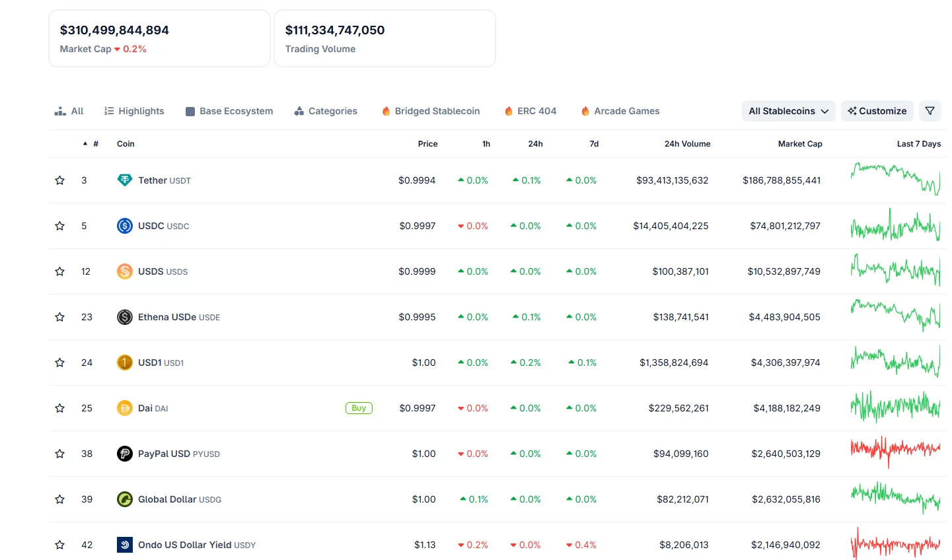952x560 pixels.
Task: Click Last 7 Days column header
Action: click(x=918, y=143)
